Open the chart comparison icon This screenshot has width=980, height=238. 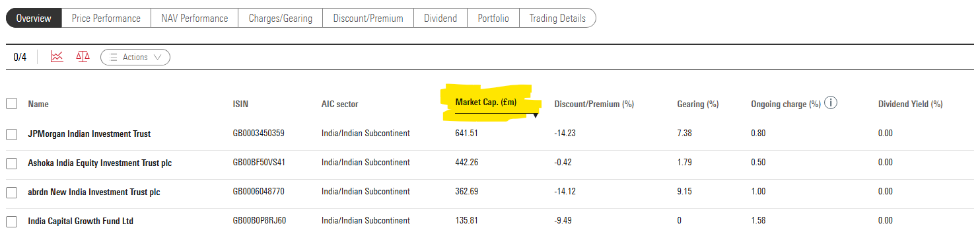point(57,57)
